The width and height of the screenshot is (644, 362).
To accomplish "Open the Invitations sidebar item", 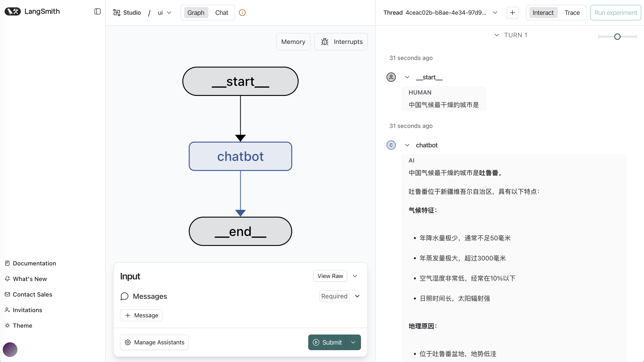I will click(27, 310).
